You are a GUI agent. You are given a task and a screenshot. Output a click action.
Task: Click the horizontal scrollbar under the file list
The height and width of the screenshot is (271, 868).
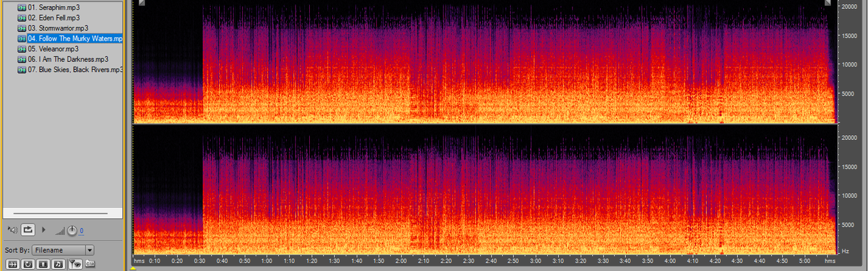(x=60, y=213)
